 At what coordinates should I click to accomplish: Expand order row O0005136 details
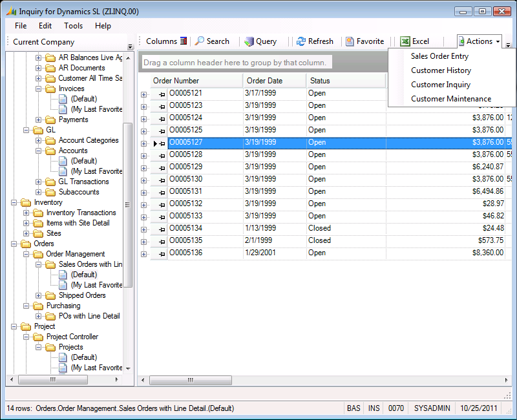tap(143, 253)
